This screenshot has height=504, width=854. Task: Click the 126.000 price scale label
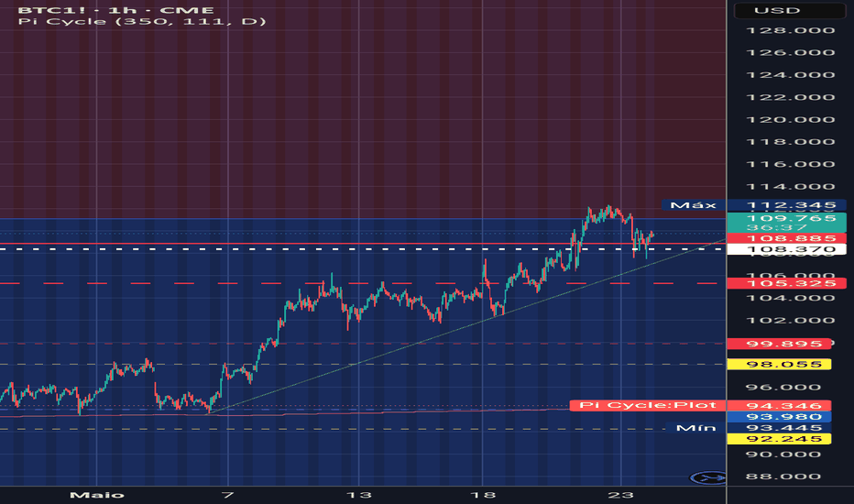790,53
